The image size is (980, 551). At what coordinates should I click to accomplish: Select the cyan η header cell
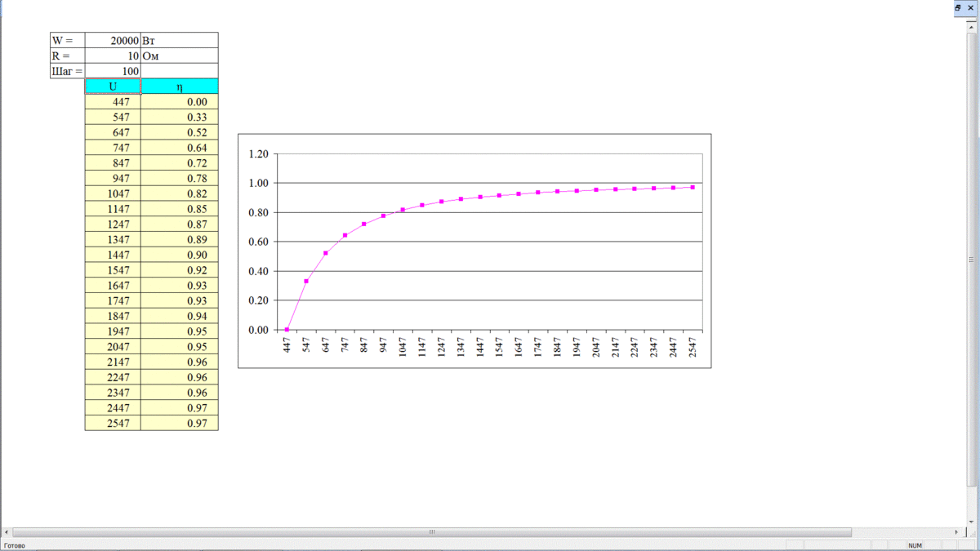coord(180,87)
